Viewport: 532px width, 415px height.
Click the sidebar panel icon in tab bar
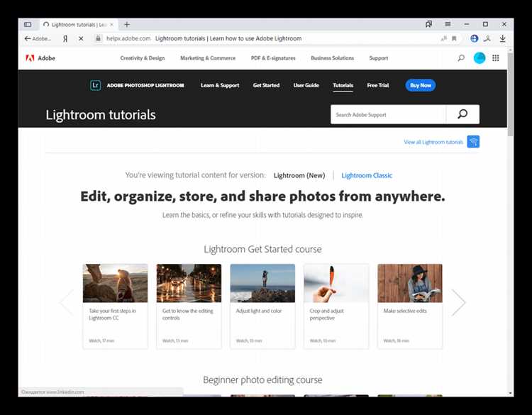click(x=28, y=24)
